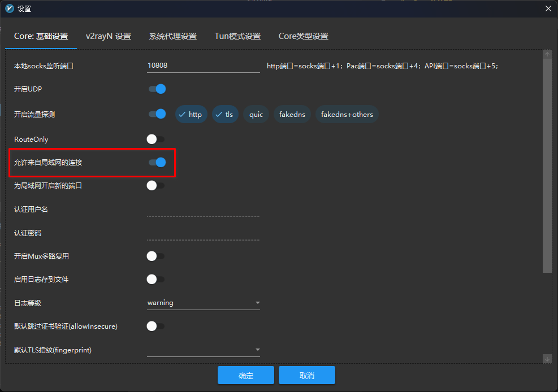Deselect the http sniffing chip
558x392 pixels.
point(191,115)
